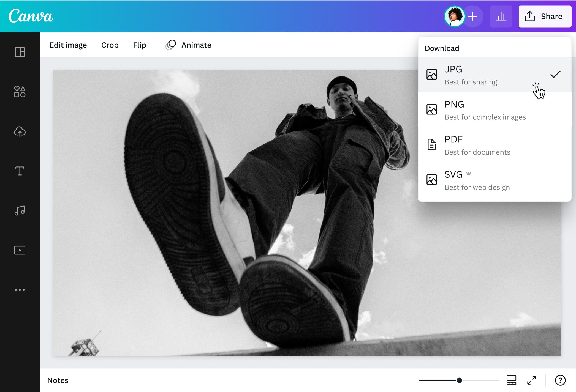Enter fullscreen presentation mode
Image resolution: width=576 pixels, height=392 pixels.
(x=532, y=380)
